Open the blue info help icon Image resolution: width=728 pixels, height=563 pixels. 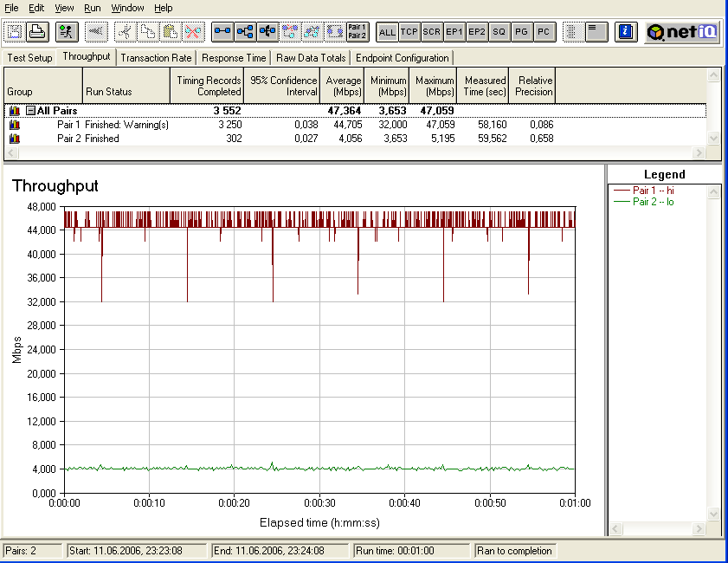[626, 32]
